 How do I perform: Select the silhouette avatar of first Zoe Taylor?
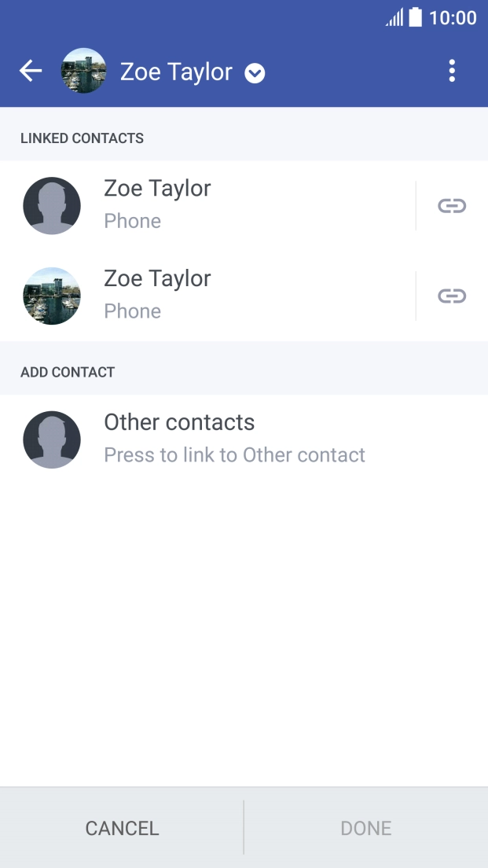(x=52, y=205)
